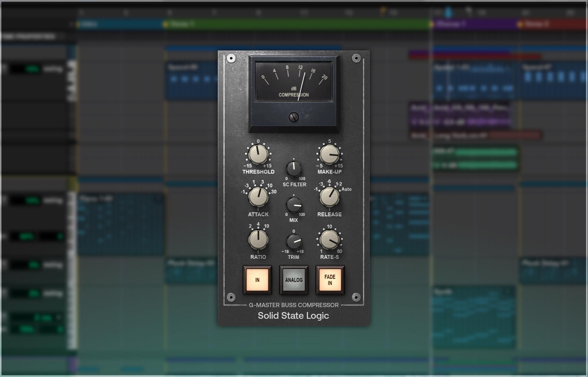588x377 pixels.
Task: Click the Auto release setting label
Action: point(347,189)
